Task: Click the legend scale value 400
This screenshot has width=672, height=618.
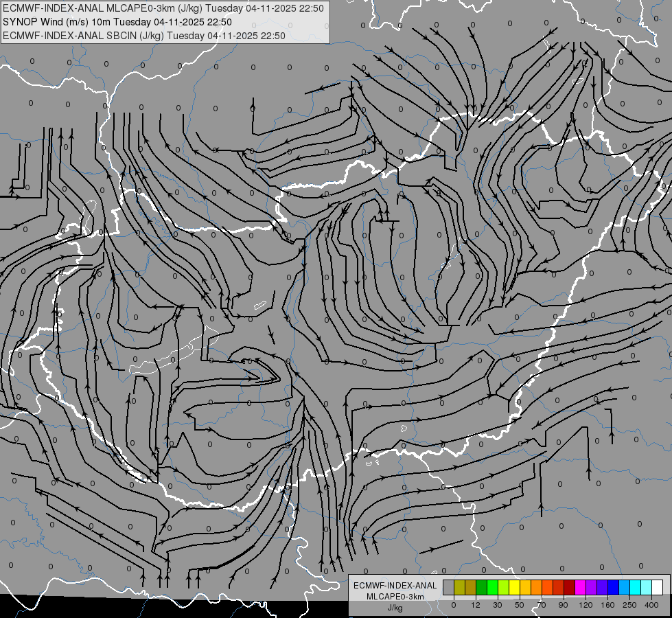Action: 651,605
